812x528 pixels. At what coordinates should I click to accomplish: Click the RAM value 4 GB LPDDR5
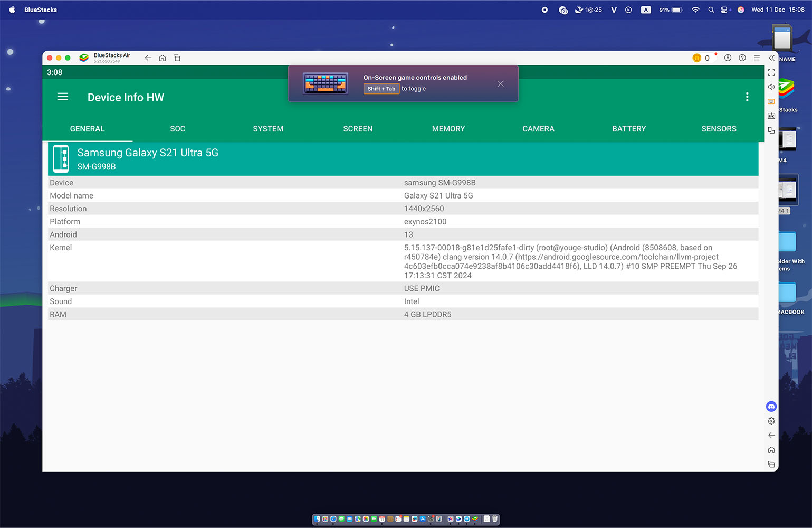[428, 315]
